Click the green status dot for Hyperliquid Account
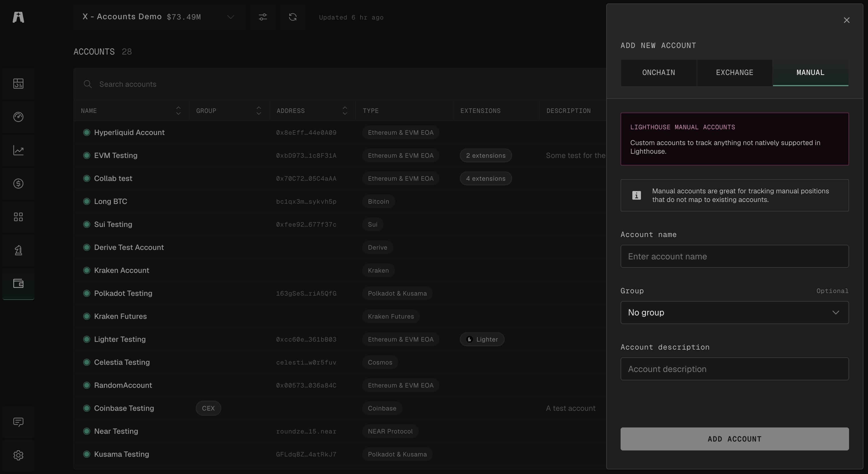 click(x=87, y=133)
